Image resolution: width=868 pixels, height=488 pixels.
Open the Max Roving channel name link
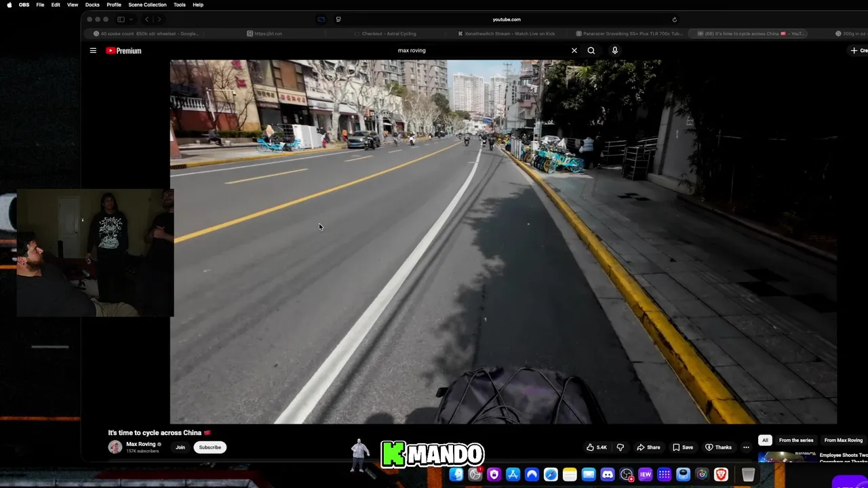(141, 444)
